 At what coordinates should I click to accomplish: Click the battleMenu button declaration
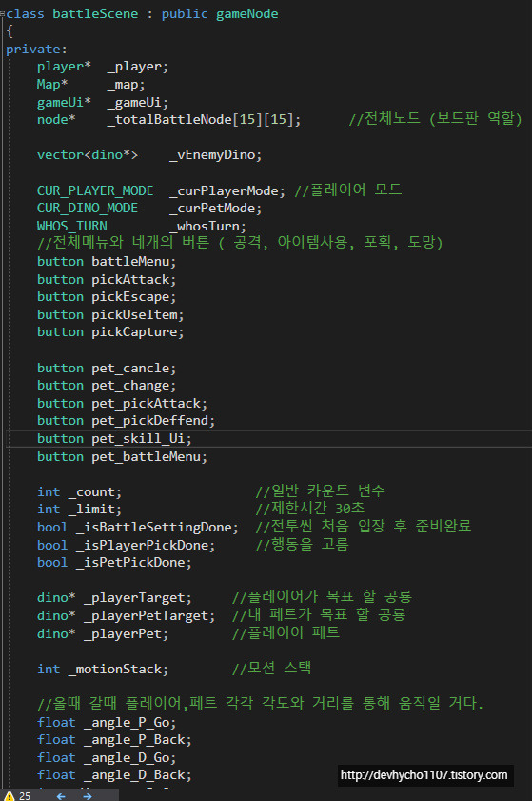(107, 262)
